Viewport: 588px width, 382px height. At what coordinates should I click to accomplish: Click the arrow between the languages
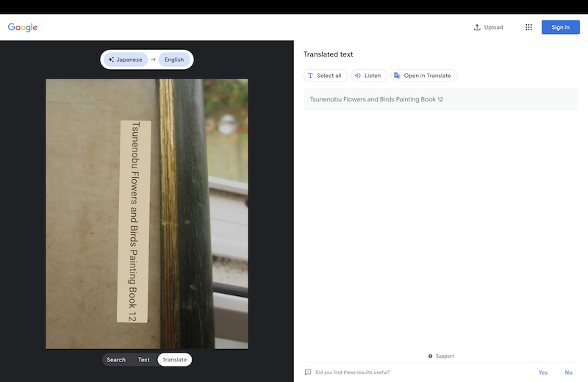pyautogui.click(x=153, y=60)
